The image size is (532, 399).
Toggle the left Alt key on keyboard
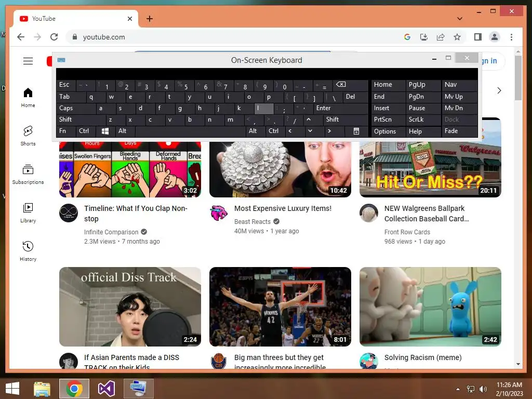pyautogui.click(x=125, y=131)
